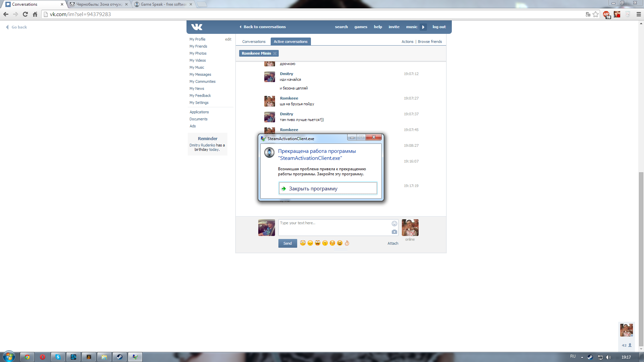The width and height of the screenshot is (644, 362).
Task: Open My Messages in the sidebar
Action: [200, 74]
